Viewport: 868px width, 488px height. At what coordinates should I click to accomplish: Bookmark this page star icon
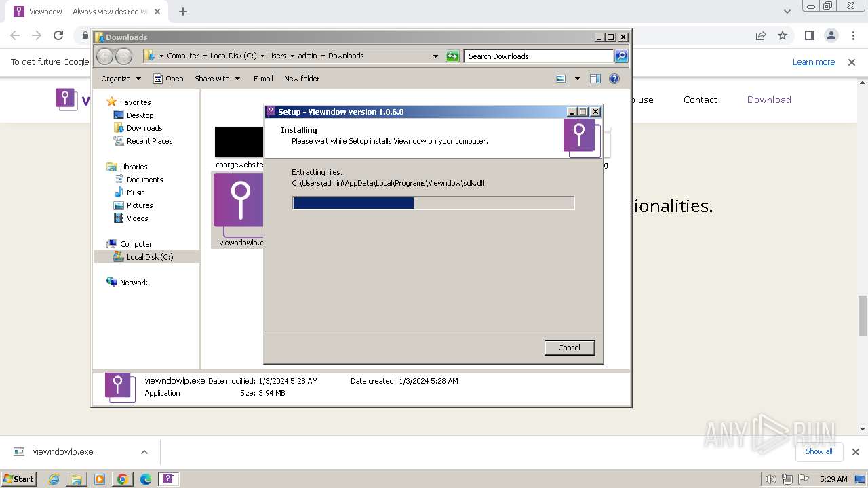pos(783,35)
